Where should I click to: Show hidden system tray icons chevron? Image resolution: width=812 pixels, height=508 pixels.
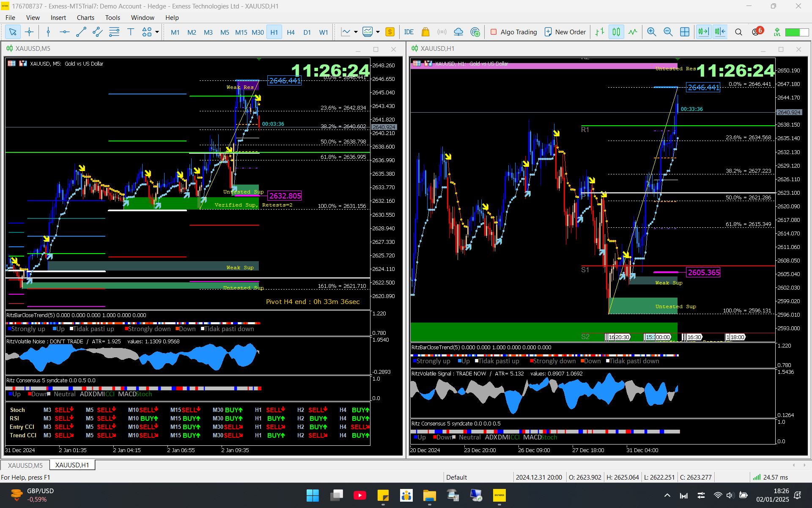pos(667,495)
